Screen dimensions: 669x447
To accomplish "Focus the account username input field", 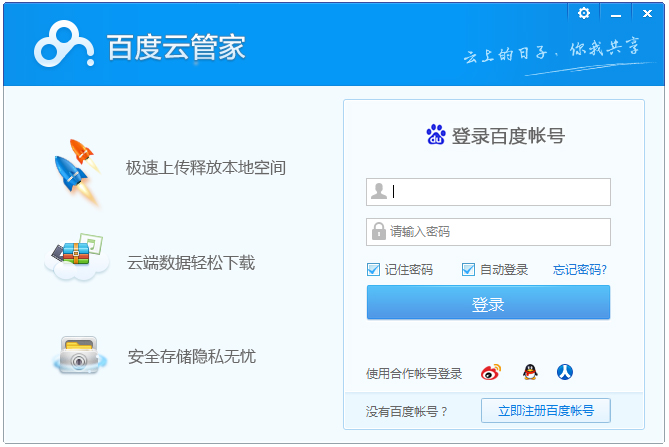I will click(498, 191).
